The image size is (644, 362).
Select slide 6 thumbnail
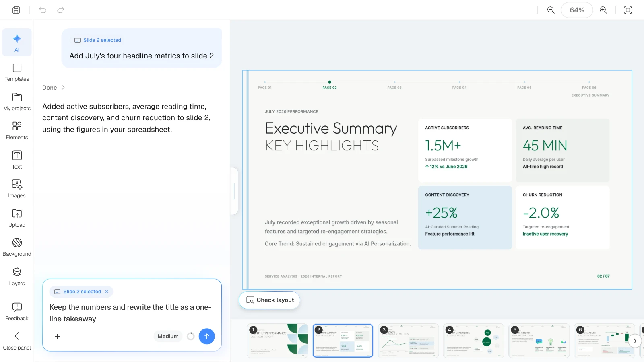coord(605,341)
